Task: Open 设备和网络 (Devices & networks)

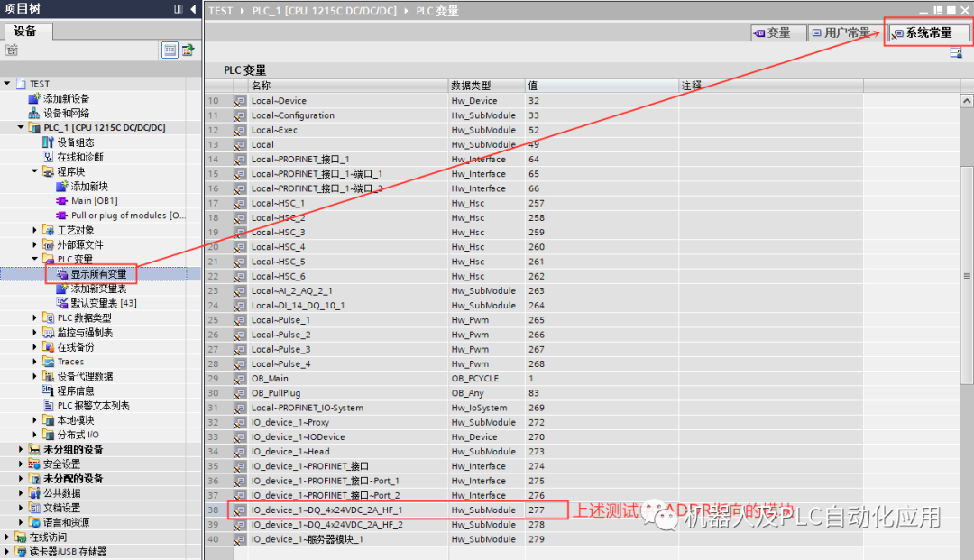Action: click(x=68, y=113)
